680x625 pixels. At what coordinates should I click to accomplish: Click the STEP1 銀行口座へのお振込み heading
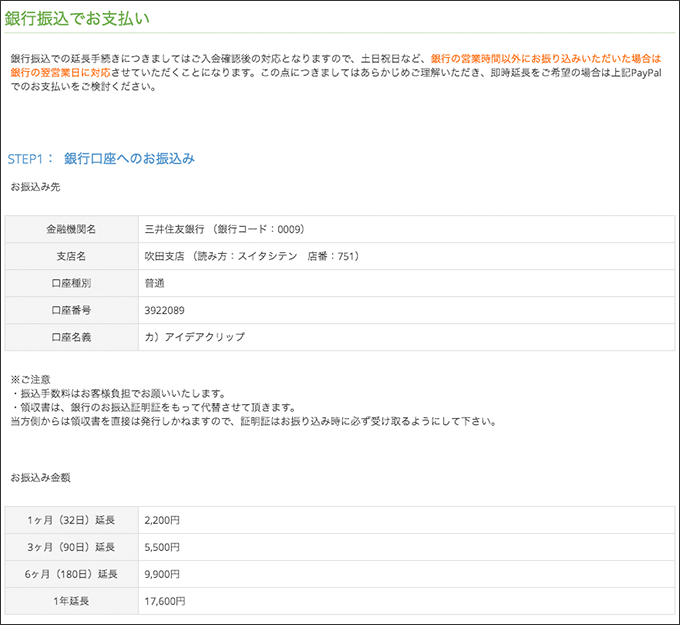101,159
